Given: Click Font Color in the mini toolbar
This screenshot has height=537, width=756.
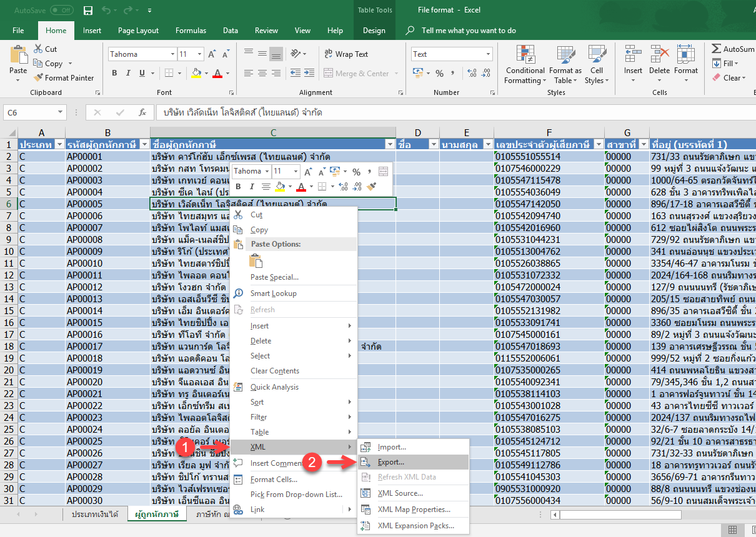Looking at the screenshot, I should 301,186.
